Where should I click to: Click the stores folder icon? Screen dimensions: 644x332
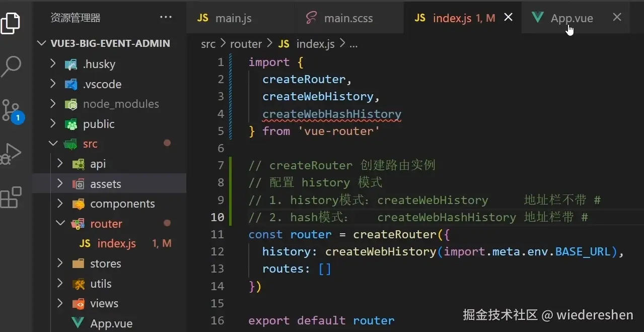click(x=78, y=263)
